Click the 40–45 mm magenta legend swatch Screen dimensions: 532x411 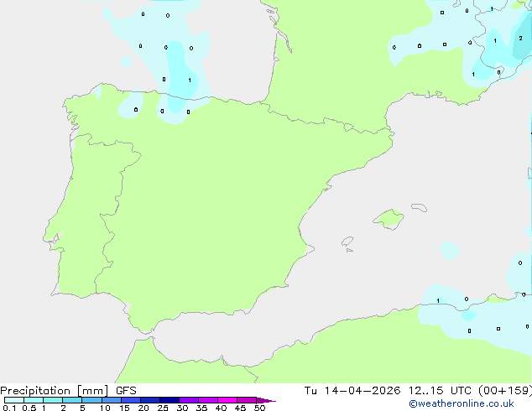227,400
